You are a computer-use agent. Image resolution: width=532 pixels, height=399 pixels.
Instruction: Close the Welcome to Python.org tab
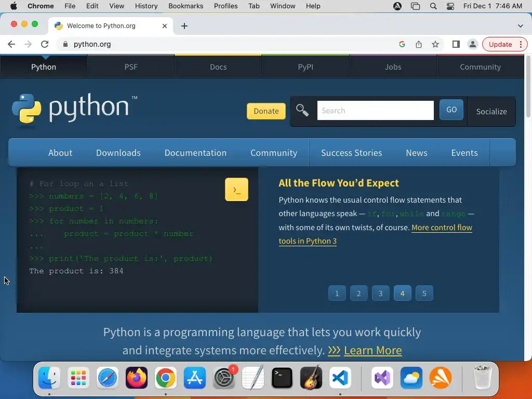click(x=165, y=26)
